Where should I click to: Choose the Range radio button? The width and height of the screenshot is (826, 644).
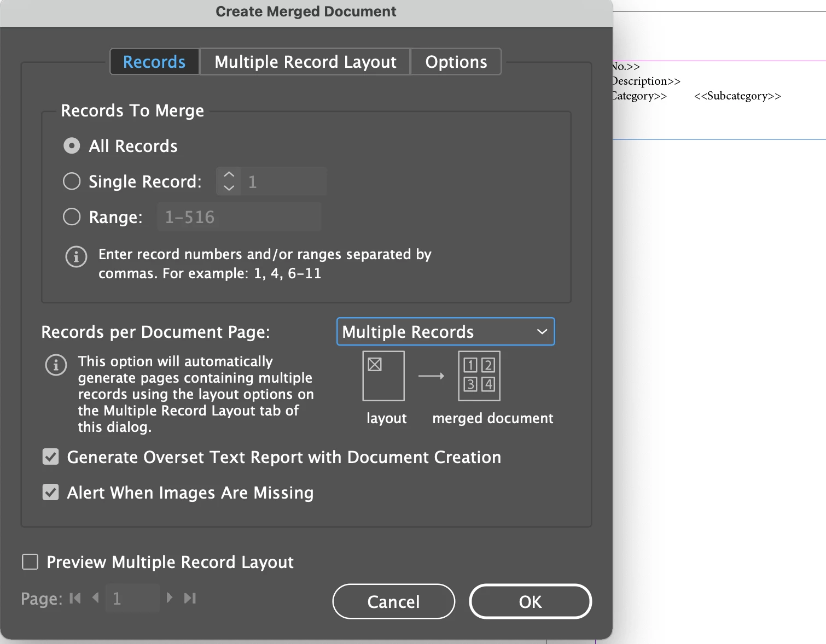pos(72,216)
